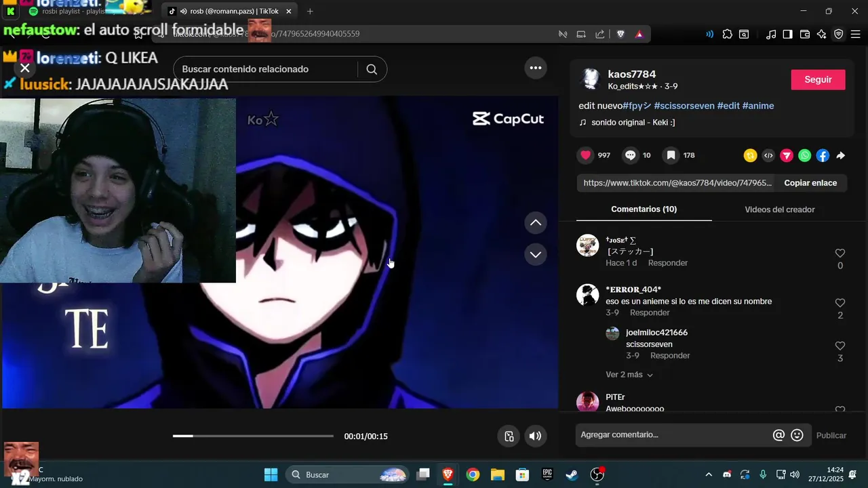
Task: Open the browser hamburger main menu
Action: click(855, 34)
